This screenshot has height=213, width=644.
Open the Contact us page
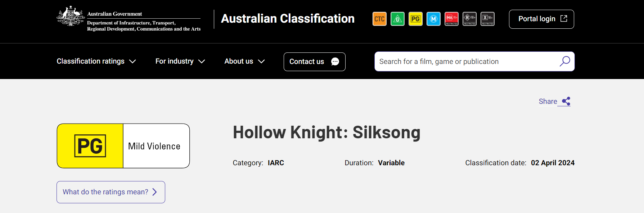[x=314, y=62]
